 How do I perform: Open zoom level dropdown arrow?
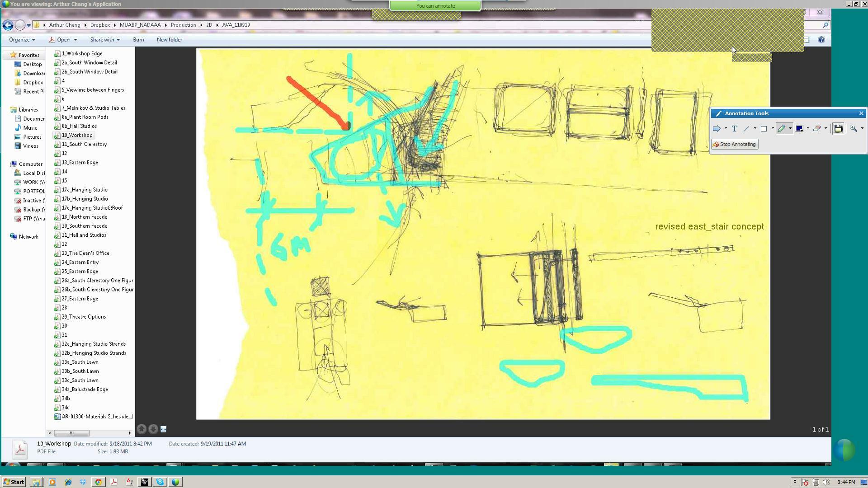pyautogui.click(x=862, y=129)
